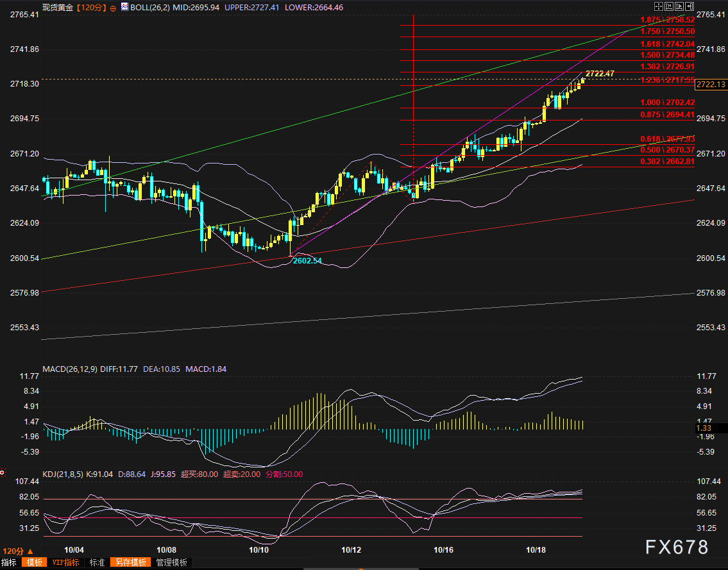Select the 模板 tab
The width and height of the screenshot is (728, 570).
[34, 563]
